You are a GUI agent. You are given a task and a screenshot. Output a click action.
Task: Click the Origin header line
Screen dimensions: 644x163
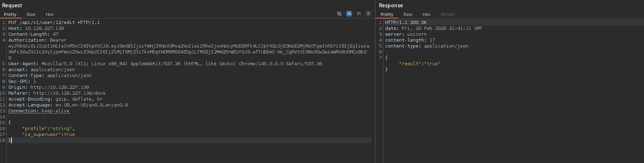pyautogui.click(x=49, y=87)
